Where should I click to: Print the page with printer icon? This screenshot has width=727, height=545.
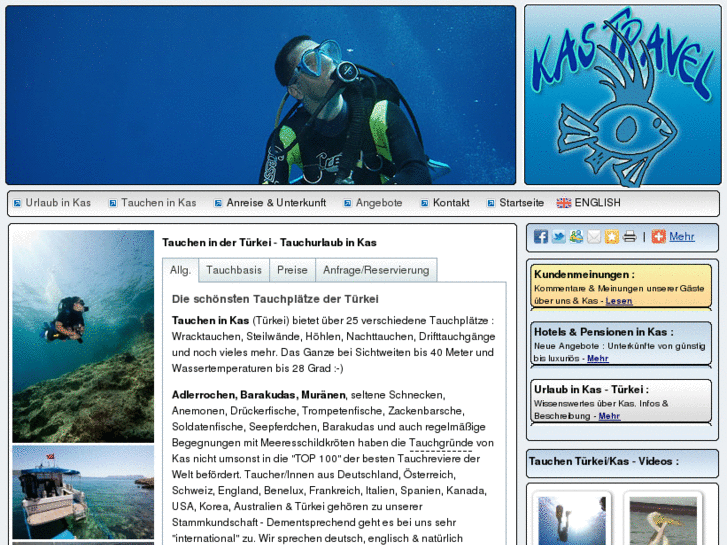coord(630,237)
